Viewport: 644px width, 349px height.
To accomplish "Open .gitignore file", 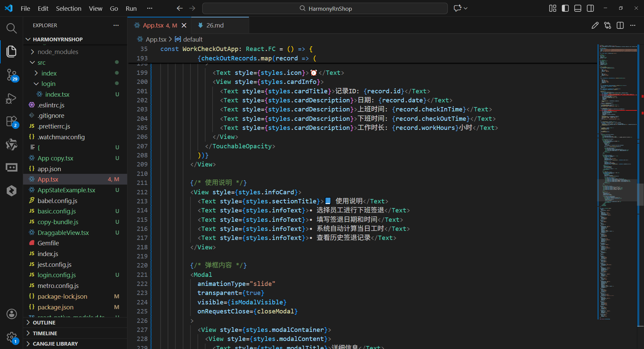I will coord(75,115).
